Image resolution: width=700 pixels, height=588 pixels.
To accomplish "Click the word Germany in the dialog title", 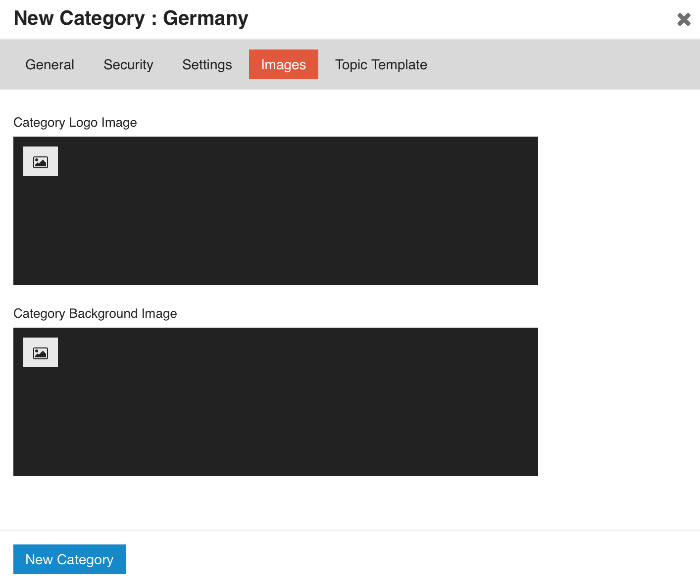I will (205, 18).
